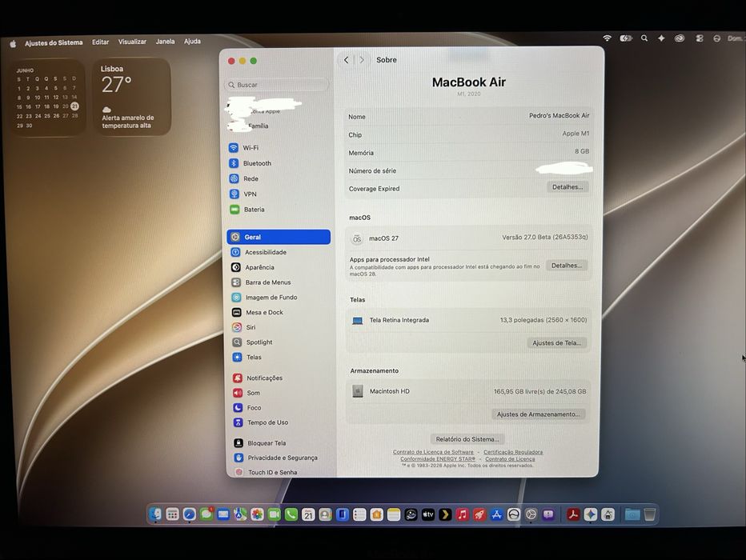The height and width of the screenshot is (560, 746).
Task: Open Apple TV from the Dock
Action: click(428, 514)
